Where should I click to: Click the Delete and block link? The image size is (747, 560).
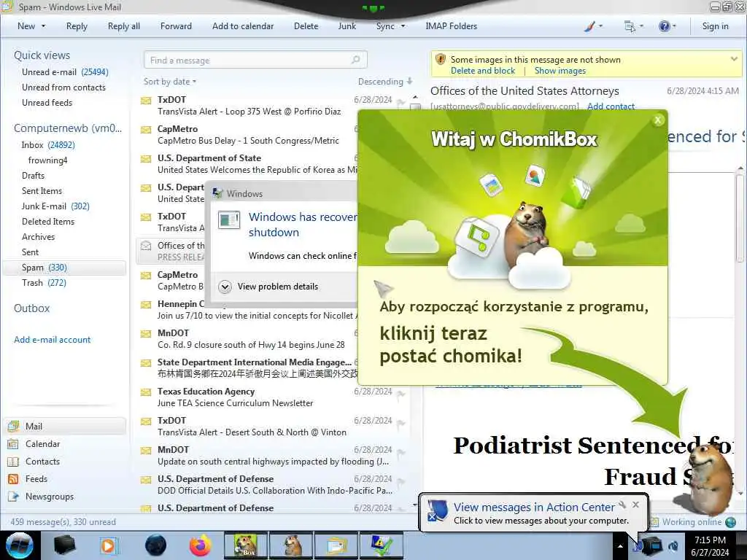(483, 71)
